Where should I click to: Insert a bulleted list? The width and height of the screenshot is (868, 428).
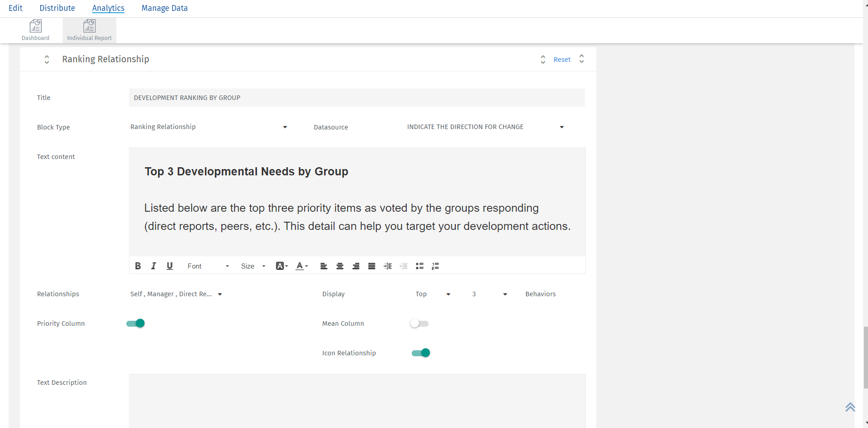419,266
